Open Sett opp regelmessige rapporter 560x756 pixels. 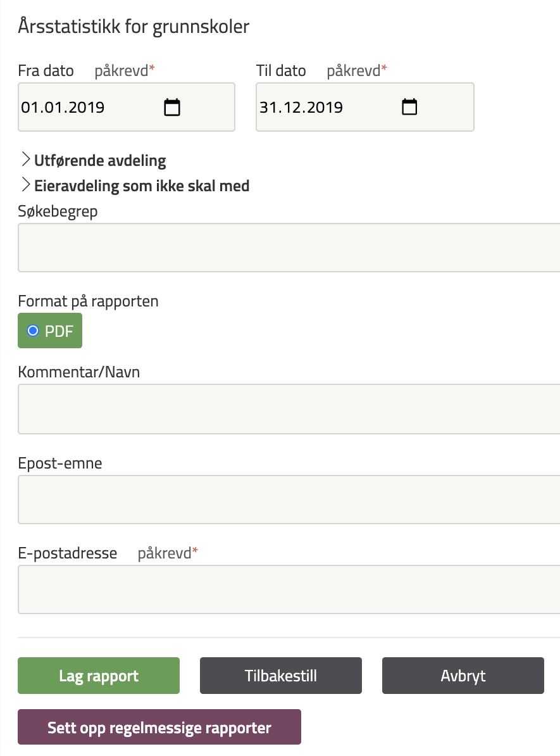[159, 728]
